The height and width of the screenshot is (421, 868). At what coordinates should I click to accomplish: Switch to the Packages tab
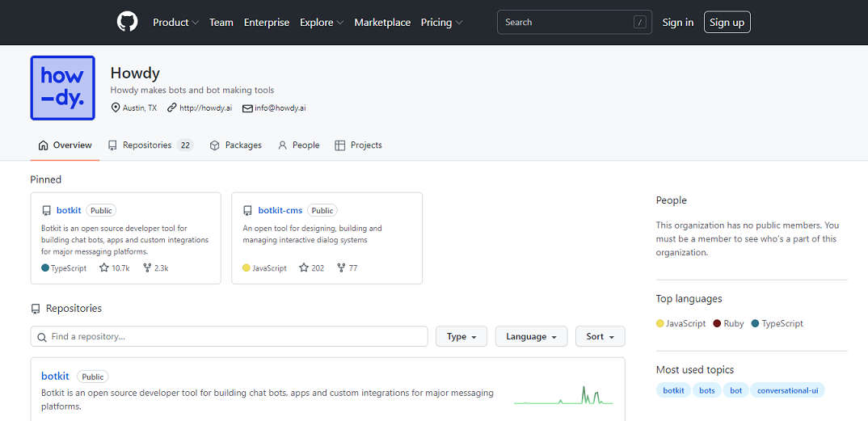click(x=235, y=145)
